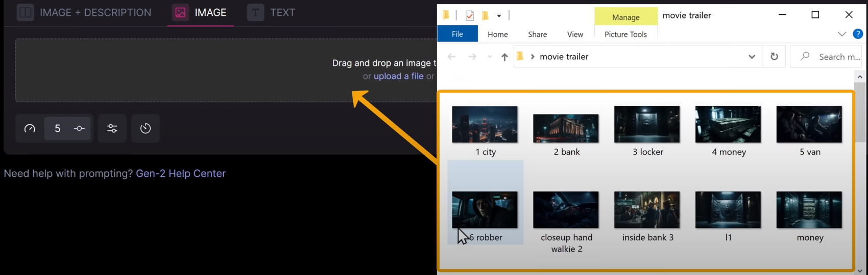Click the motion value 5 field
Image resolution: width=868 pixels, height=275 pixels.
57,128
